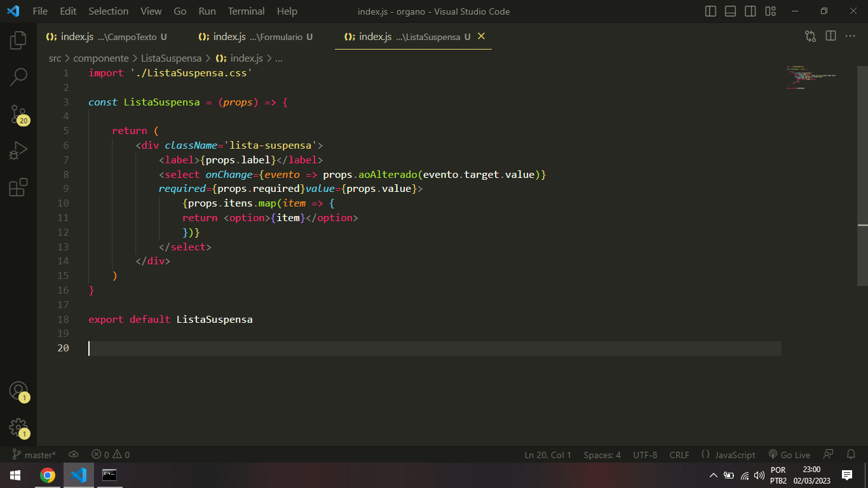Open the Windows Action Center notifications
Screen dimensions: 868x488
pyautogui.click(x=846, y=475)
